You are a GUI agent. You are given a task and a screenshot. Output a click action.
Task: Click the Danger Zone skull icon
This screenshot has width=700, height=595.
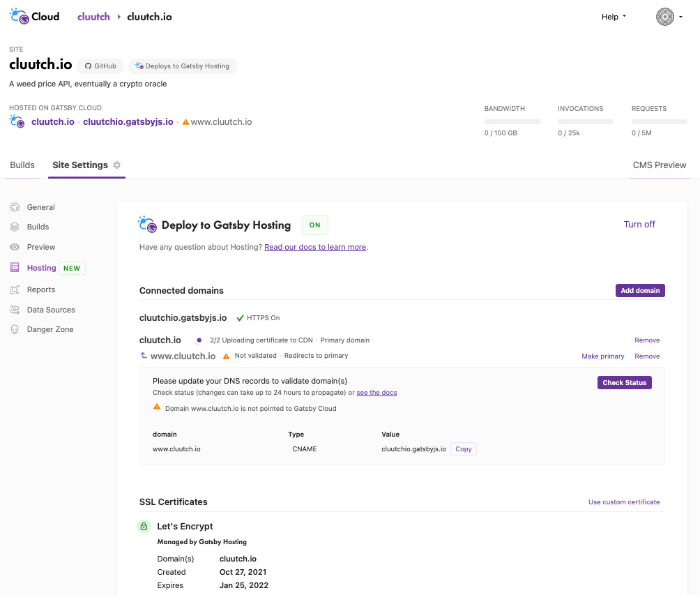click(x=15, y=329)
